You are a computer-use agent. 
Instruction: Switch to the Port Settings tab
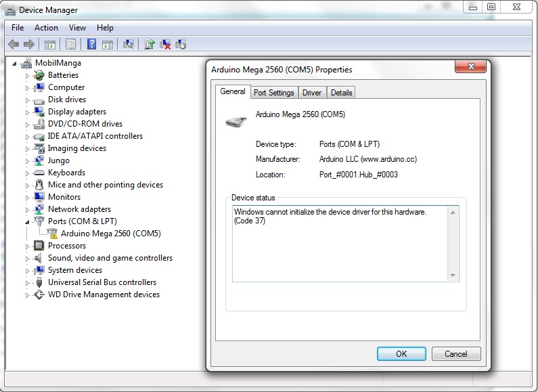(x=274, y=92)
